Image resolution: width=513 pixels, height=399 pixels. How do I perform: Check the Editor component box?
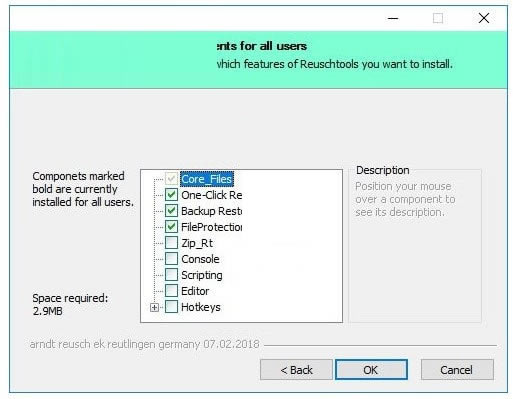point(171,291)
